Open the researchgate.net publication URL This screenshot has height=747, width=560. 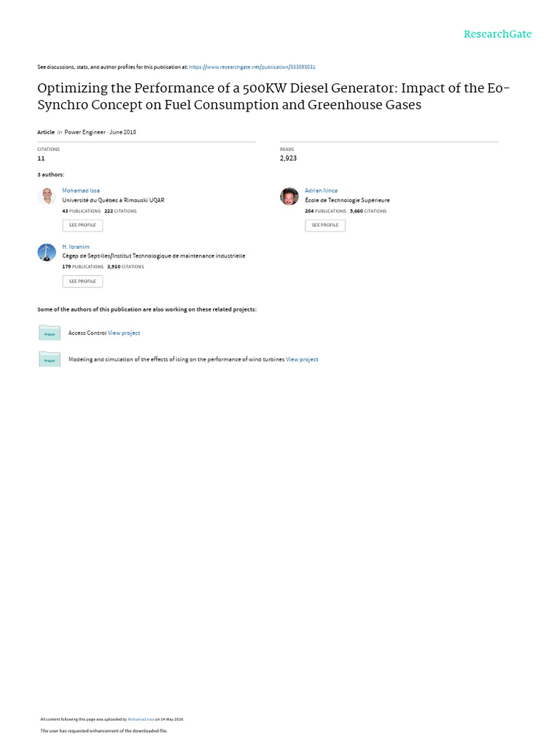[252, 67]
